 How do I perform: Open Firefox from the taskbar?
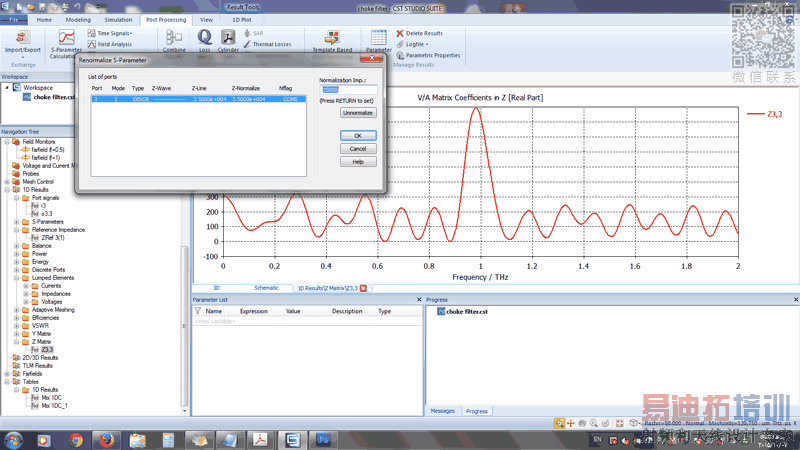point(106,440)
